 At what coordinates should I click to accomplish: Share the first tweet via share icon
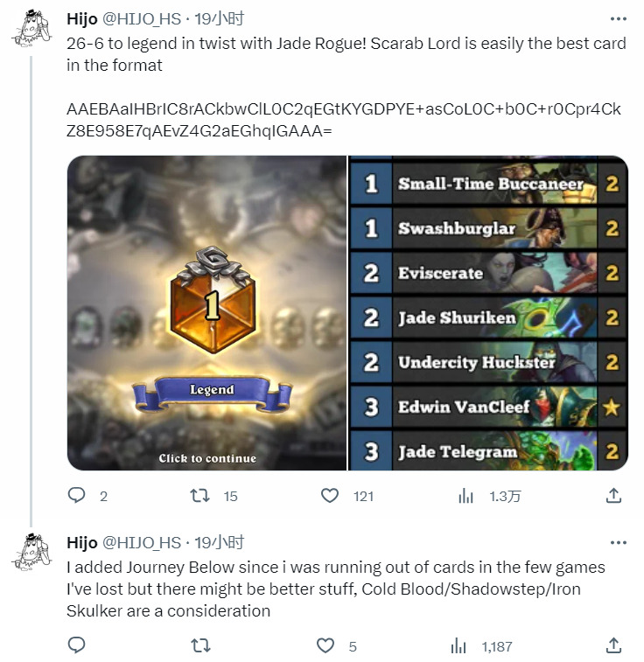613,496
